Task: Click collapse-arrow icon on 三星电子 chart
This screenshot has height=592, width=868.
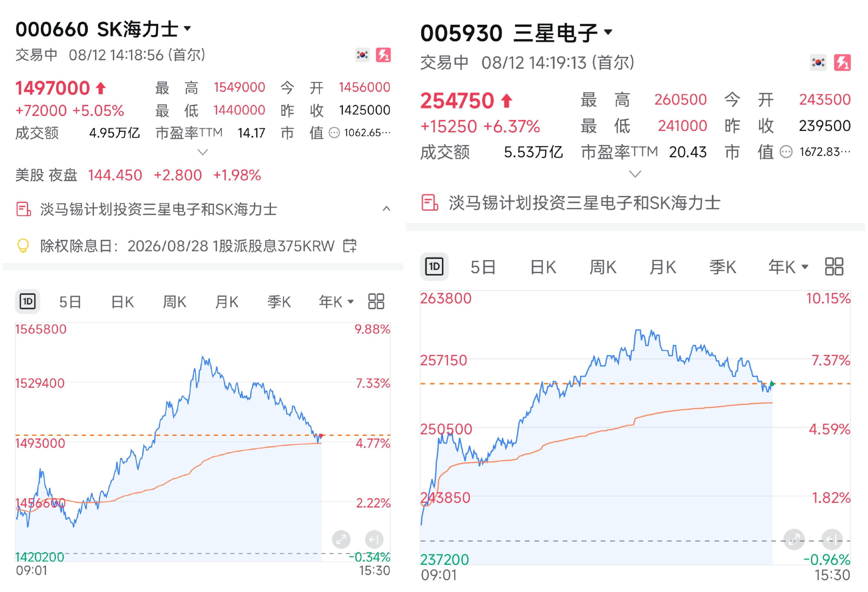Action: point(832,539)
